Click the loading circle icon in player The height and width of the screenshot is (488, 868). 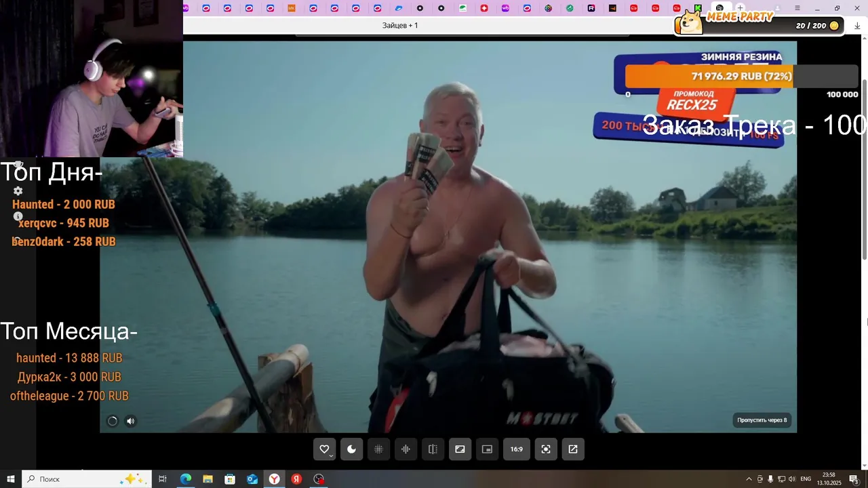113,421
